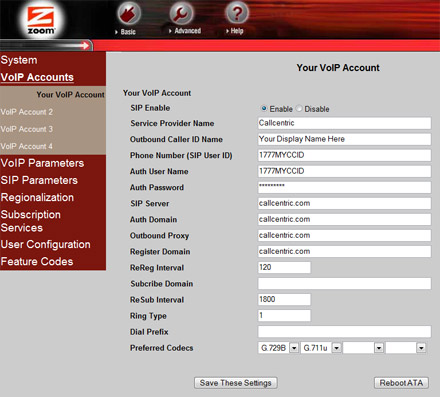Focus the Register Domain field

click(x=344, y=251)
